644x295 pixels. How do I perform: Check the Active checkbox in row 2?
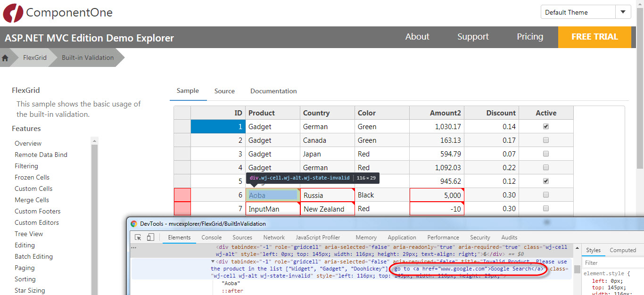546,140
